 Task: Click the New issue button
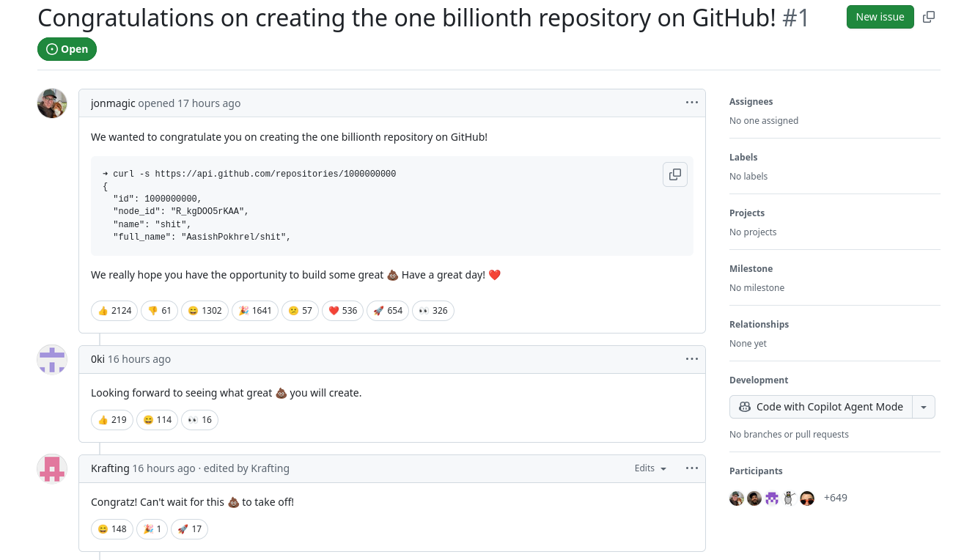point(880,17)
